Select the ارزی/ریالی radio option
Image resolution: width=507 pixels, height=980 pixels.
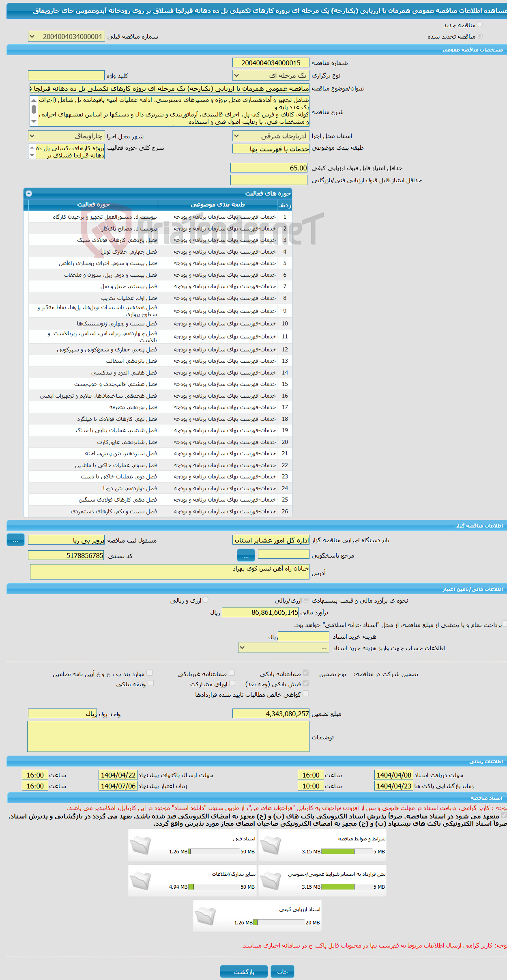(x=306, y=600)
